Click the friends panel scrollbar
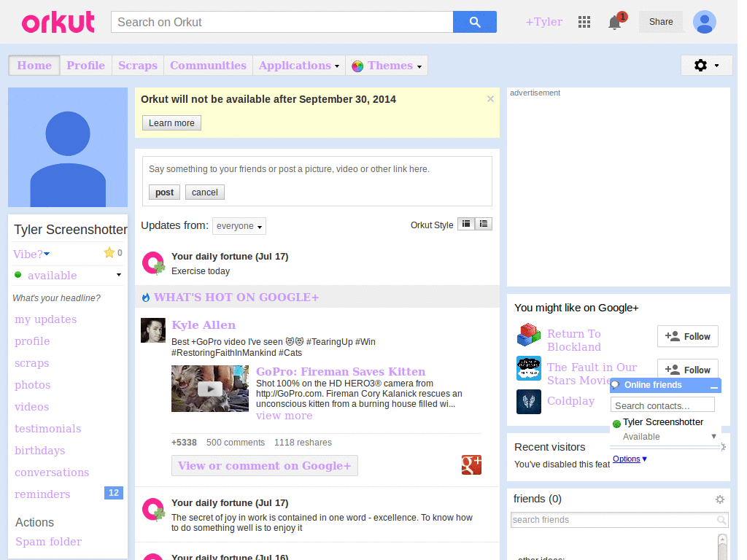This screenshot has height=560, width=747. 722,546
